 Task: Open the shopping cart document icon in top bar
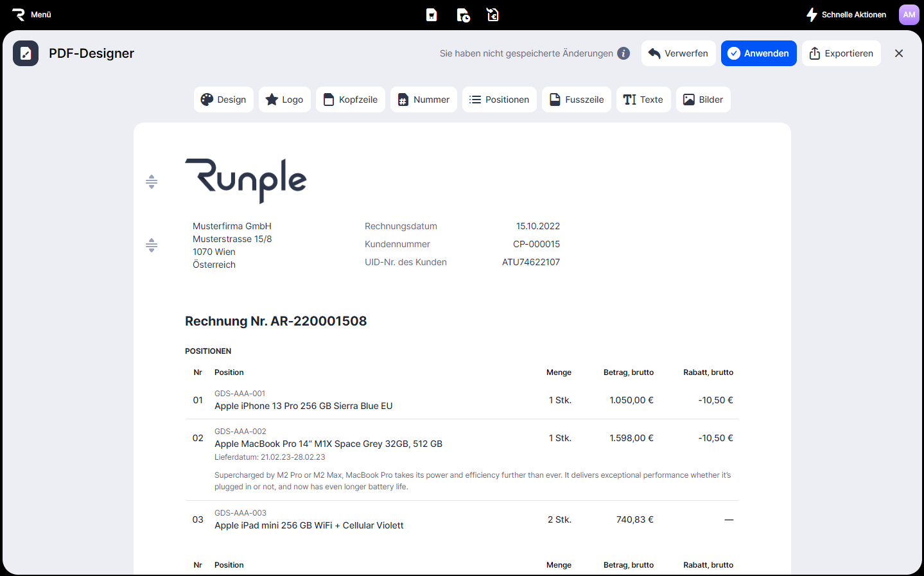(x=431, y=15)
